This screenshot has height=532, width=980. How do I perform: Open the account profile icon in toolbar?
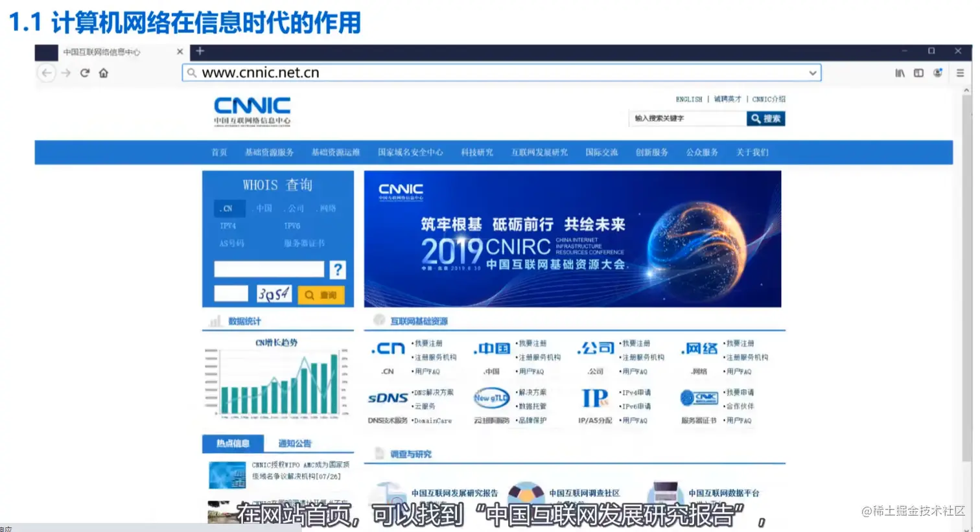[937, 73]
